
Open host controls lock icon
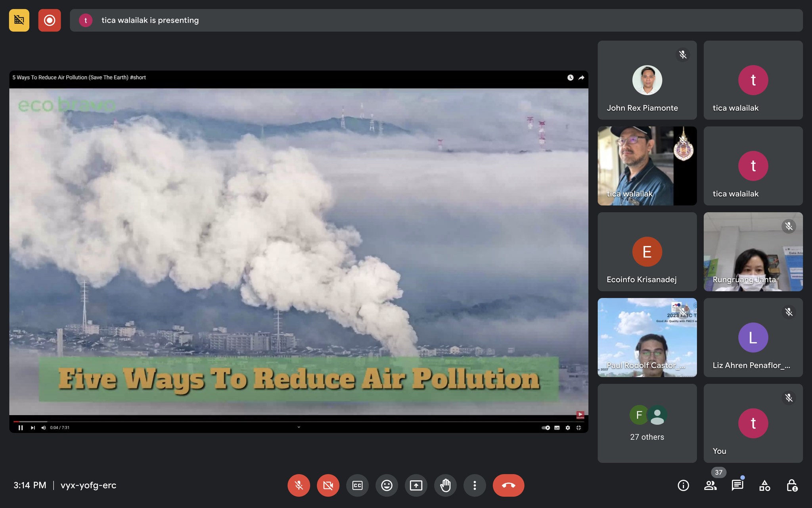pyautogui.click(x=791, y=485)
